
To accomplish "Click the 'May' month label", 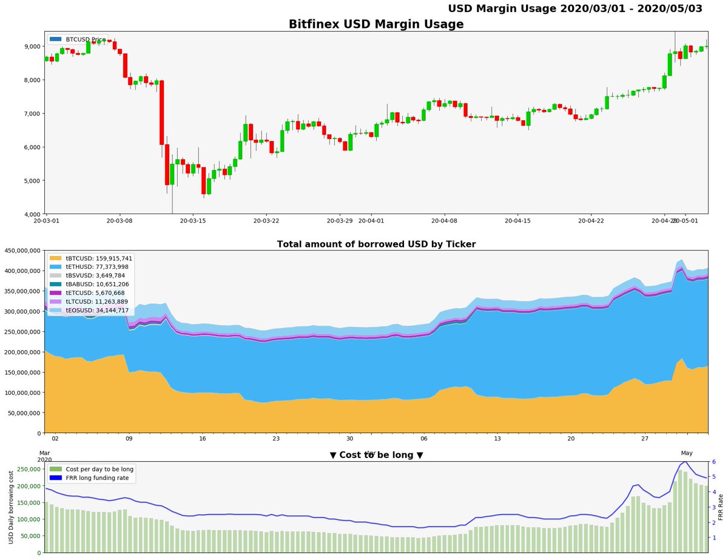I will click(x=686, y=453).
